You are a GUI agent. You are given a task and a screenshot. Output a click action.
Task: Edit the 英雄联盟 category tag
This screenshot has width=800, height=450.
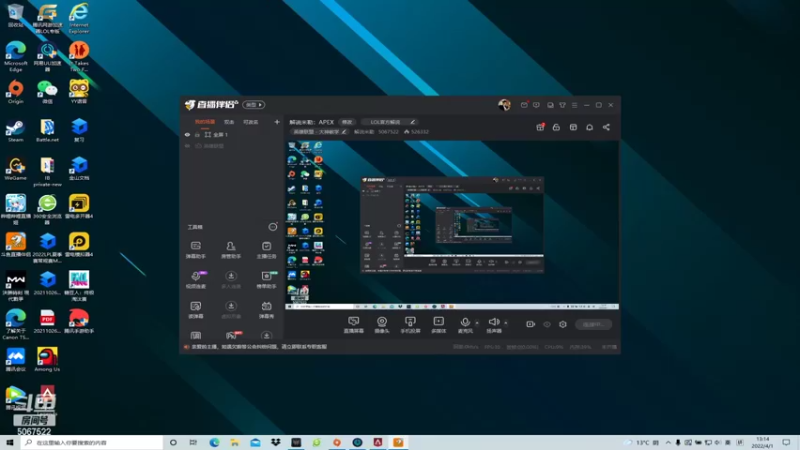pos(319,132)
